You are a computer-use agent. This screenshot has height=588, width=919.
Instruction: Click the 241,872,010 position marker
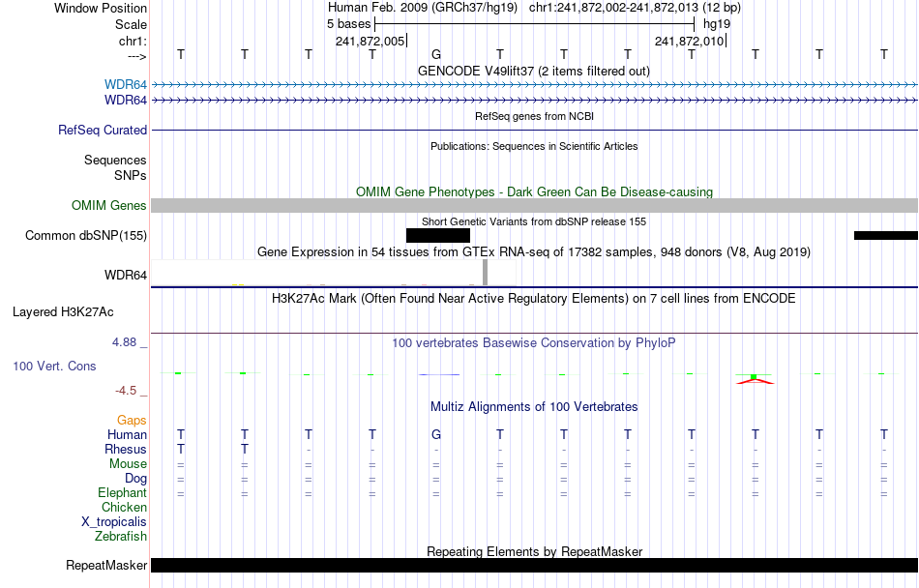pyautogui.click(x=691, y=41)
